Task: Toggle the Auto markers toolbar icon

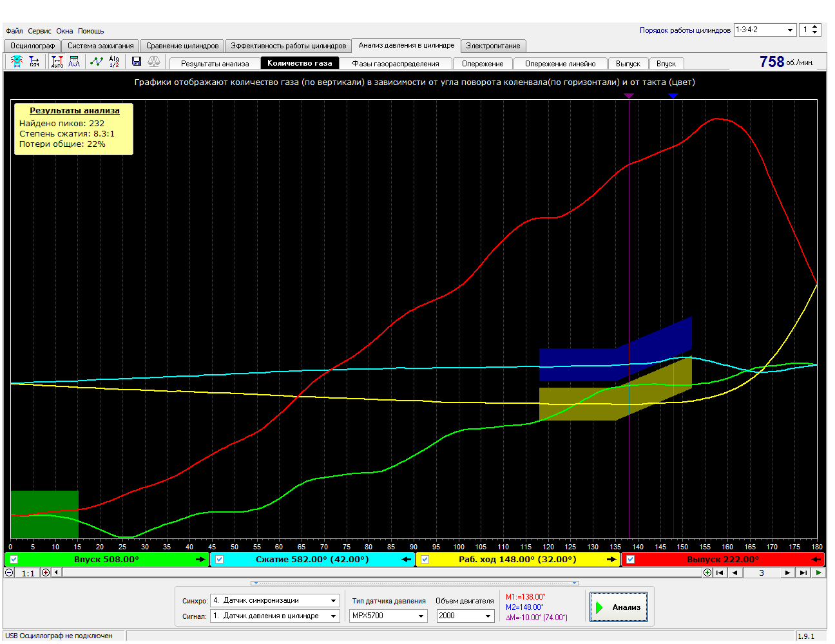Action: [57, 61]
